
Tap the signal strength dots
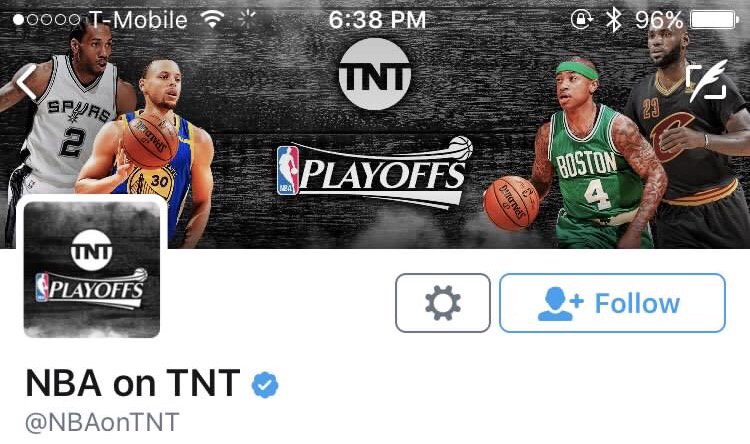click(x=46, y=20)
